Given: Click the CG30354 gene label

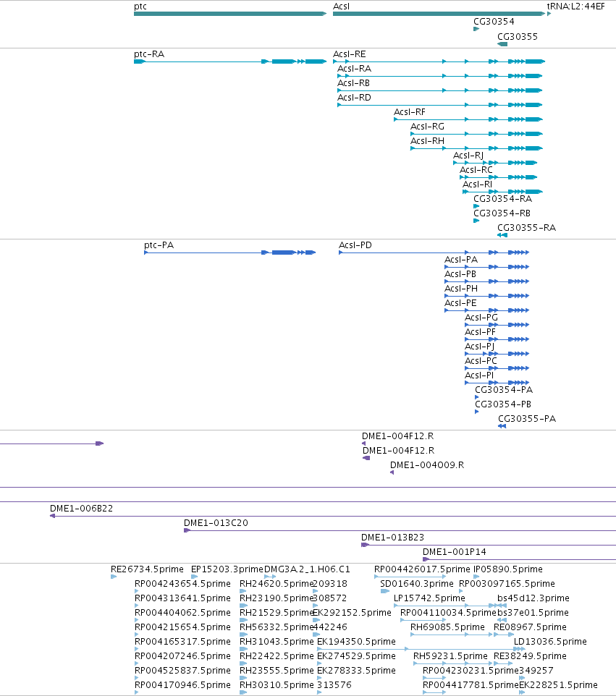Looking at the screenshot, I should point(494,21).
